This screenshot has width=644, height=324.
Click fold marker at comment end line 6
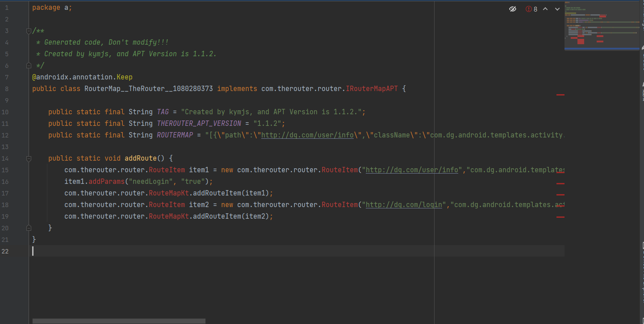(29, 65)
